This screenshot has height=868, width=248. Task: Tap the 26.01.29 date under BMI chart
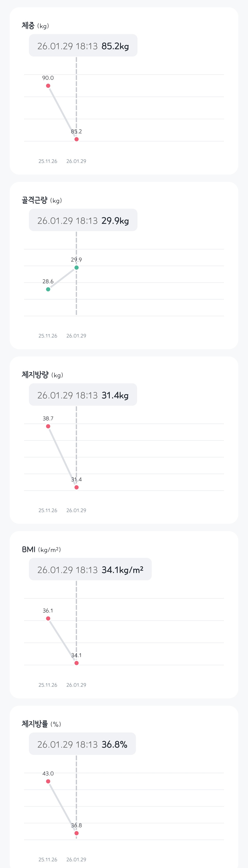tap(76, 685)
